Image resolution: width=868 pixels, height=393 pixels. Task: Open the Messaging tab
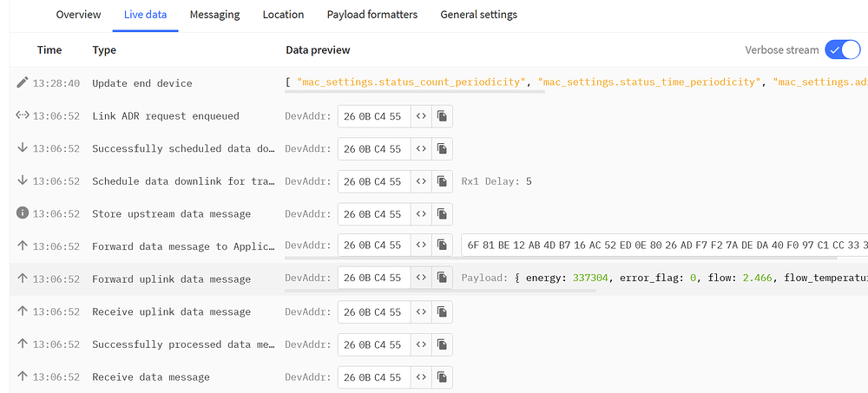[214, 15]
